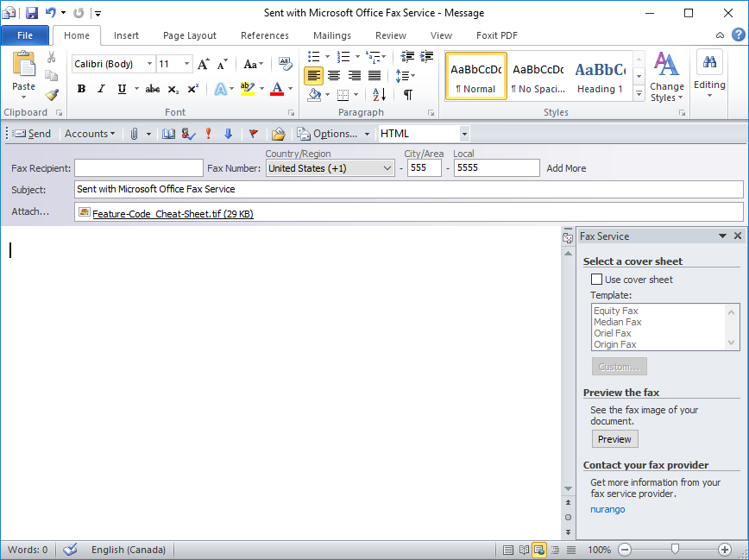Apply superscript formatting

point(192,89)
